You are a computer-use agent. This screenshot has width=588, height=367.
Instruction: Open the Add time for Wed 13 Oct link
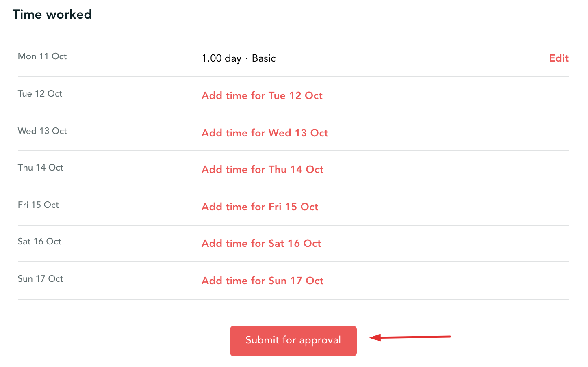point(265,133)
